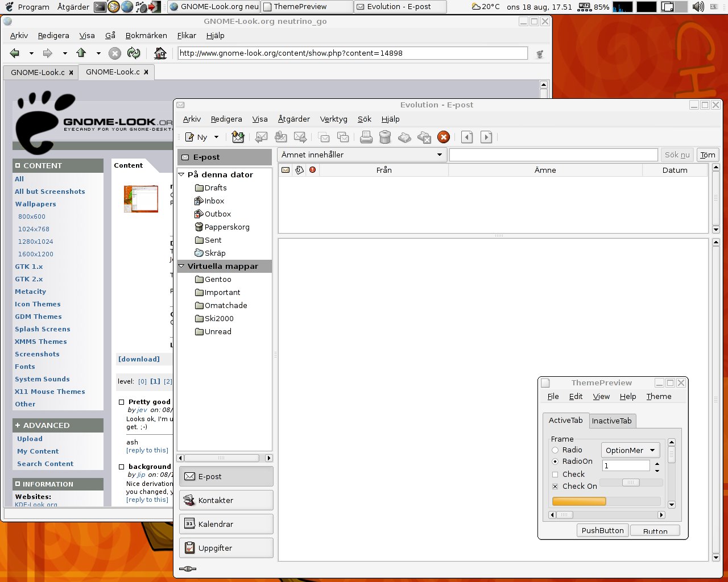Click the Kalendrar button in Evolution sidebar
This screenshot has height=582, width=728.
[226, 524]
